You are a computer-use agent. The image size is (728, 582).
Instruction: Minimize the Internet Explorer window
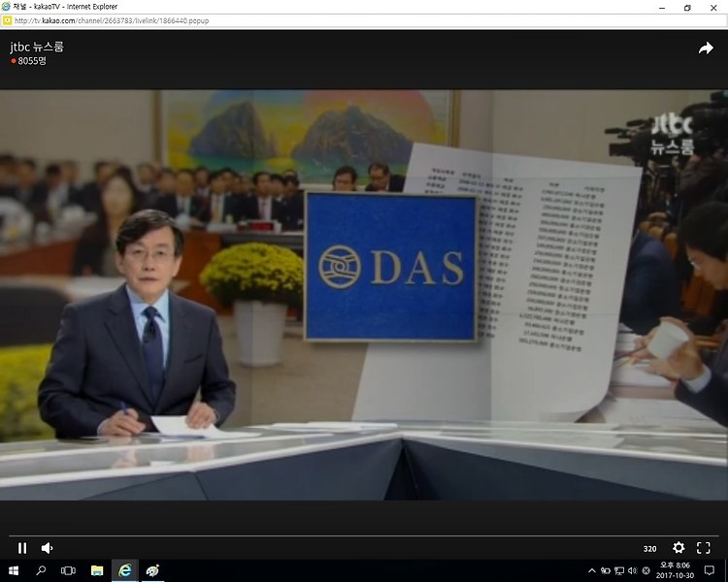(x=662, y=8)
